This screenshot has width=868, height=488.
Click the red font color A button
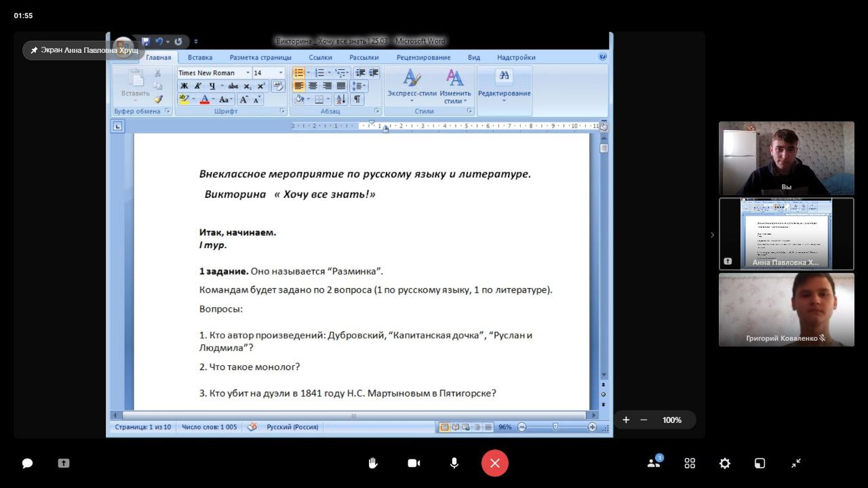(x=204, y=99)
